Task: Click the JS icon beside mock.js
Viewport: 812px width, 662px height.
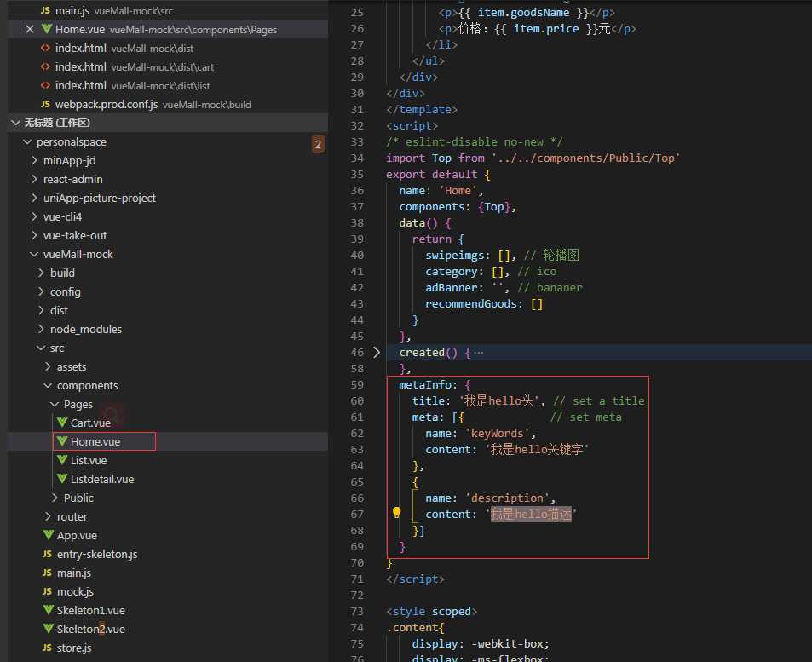Action: point(47,591)
